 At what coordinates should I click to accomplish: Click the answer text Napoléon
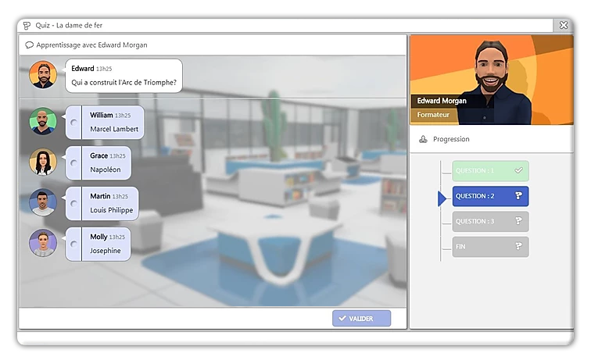pos(106,170)
